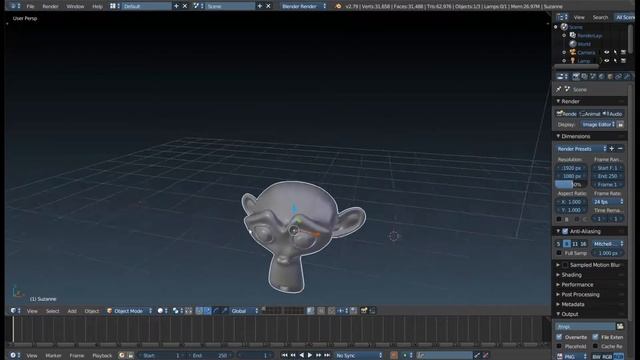Select the translate manipulator arrow icon

pyautogui.click(x=207, y=311)
